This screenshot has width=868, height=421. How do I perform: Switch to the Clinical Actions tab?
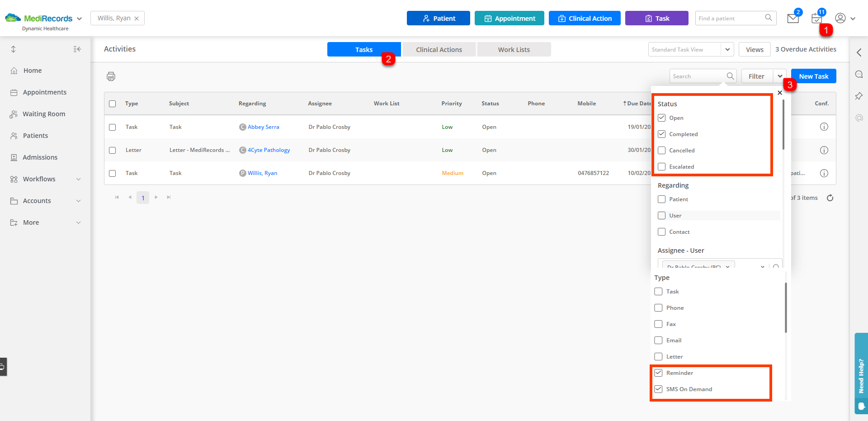point(439,49)
